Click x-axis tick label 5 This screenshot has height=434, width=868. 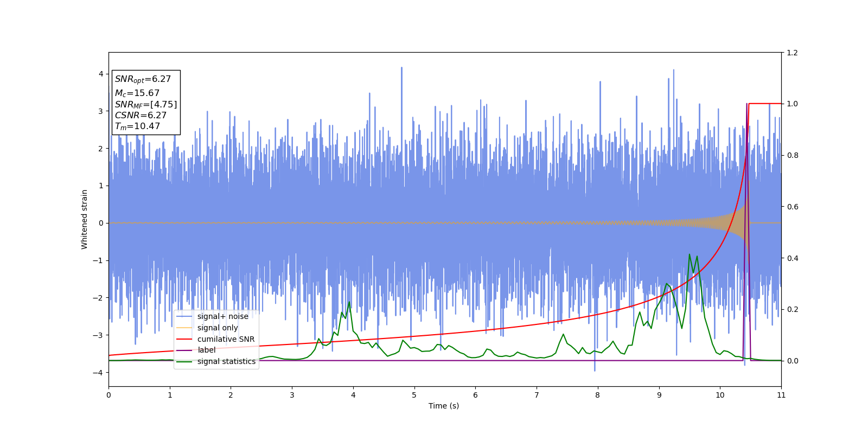click(414, 395)
